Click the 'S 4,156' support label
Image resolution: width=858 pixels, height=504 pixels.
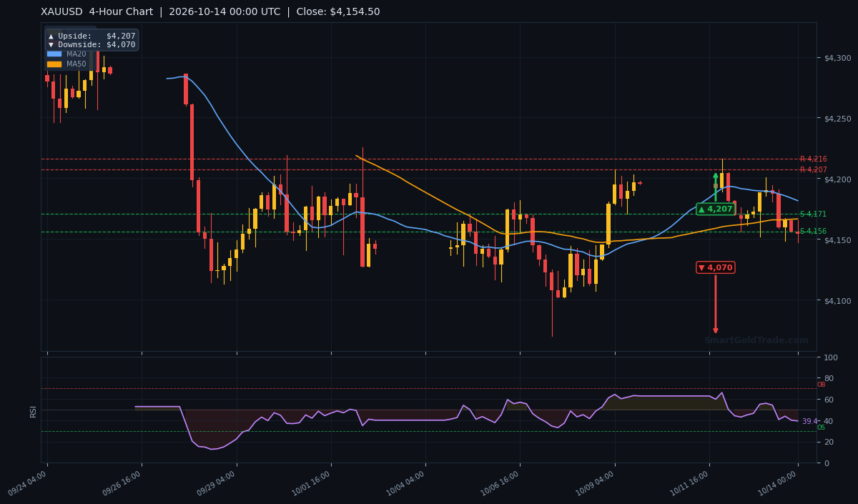(813, 232)
